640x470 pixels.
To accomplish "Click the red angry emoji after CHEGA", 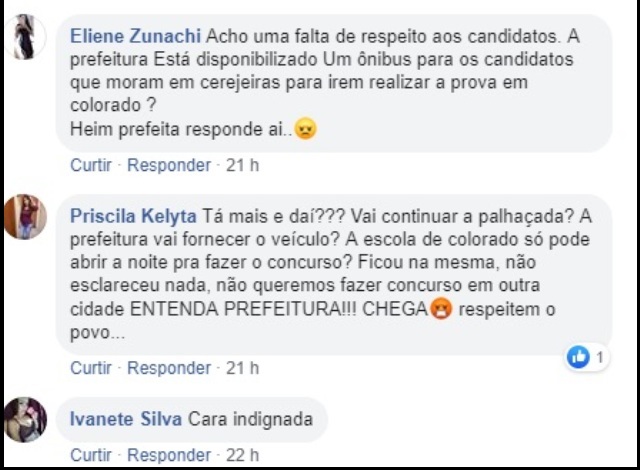I will click(x=439, y=311).
